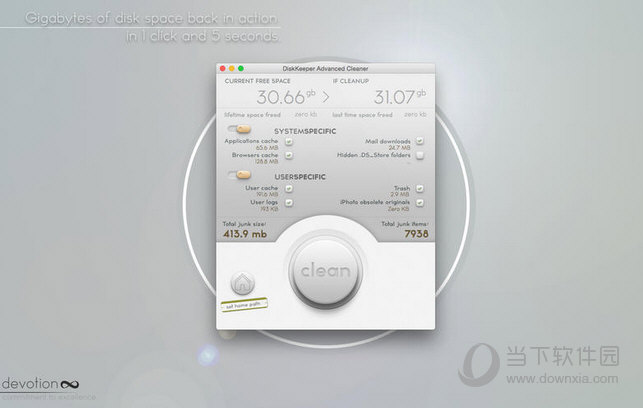The width and height of the screenshot is (643, 408).
Task: Enable Hidden .DS_Store folders checkbox
Action: [x=420, y=155]
